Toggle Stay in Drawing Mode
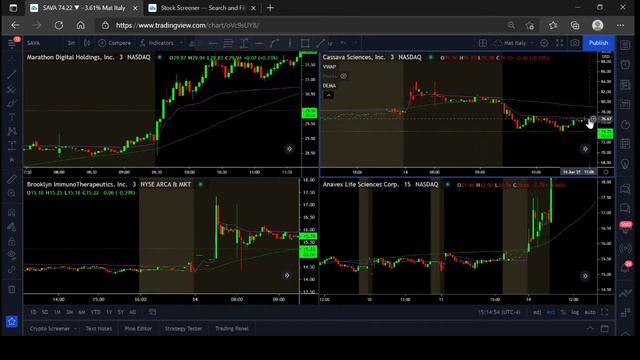 (x=12, y=227)
